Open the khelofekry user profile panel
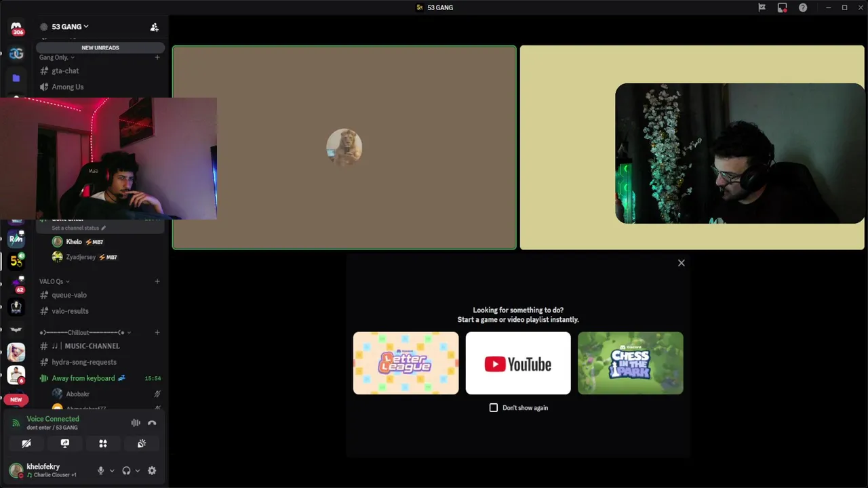Viewport: 868px width, 488px height. [x=50, y=470]
